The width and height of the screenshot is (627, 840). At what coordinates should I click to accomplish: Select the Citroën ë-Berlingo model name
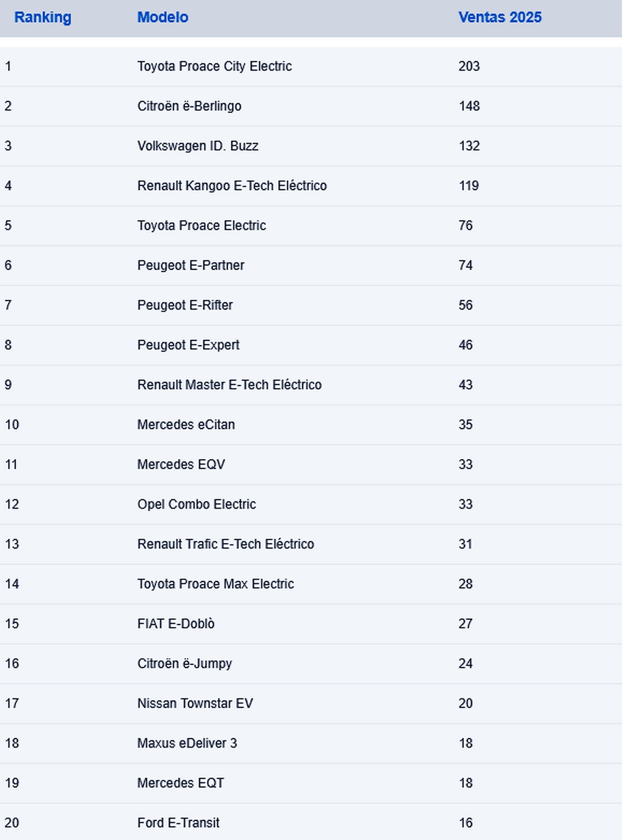[189, 106]
